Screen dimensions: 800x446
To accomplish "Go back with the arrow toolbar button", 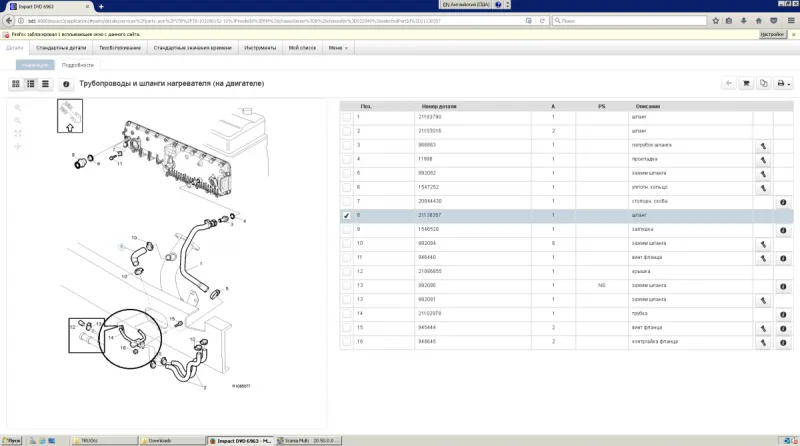I will (x=728, y=84).
